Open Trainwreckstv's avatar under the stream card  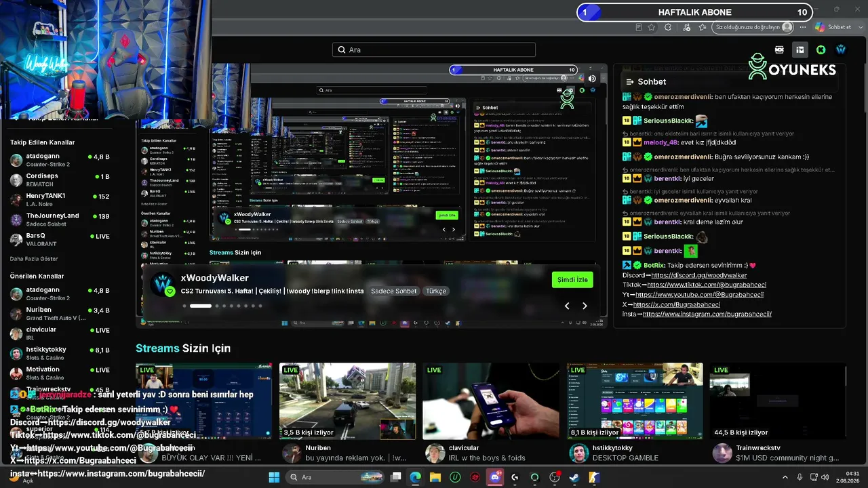click(722, 453)
